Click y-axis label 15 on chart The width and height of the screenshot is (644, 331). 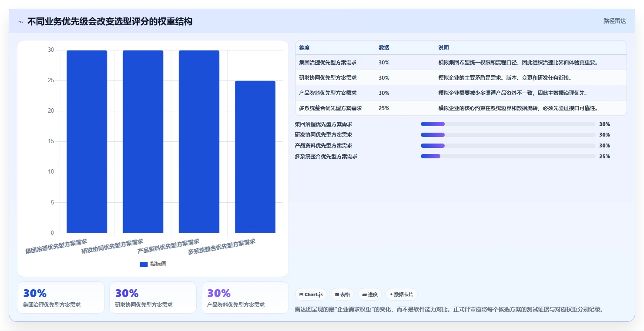click(x=51, y=141)
